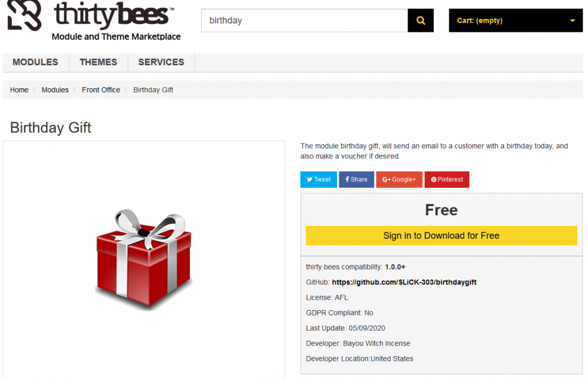This screenshot has height=379, width=588.
Task: Share on Google+ button
Action: [399, 179]
